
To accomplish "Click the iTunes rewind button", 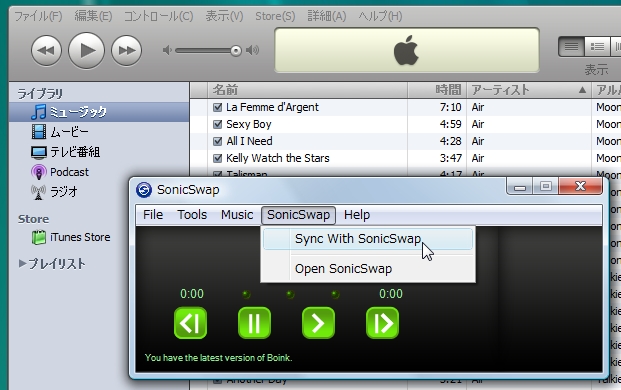I will coord(46,50).
